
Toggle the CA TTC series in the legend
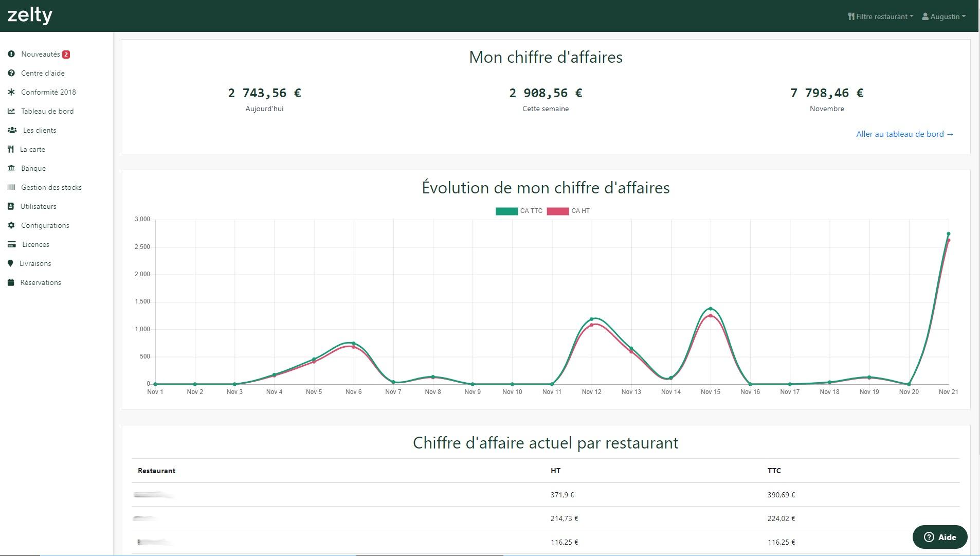click(518, 210)
